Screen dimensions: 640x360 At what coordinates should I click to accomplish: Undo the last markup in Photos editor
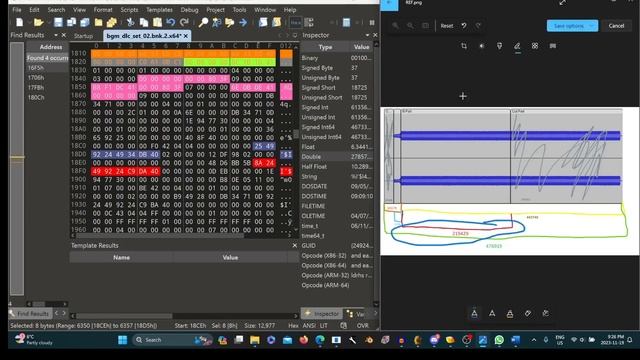pos(464,26)
